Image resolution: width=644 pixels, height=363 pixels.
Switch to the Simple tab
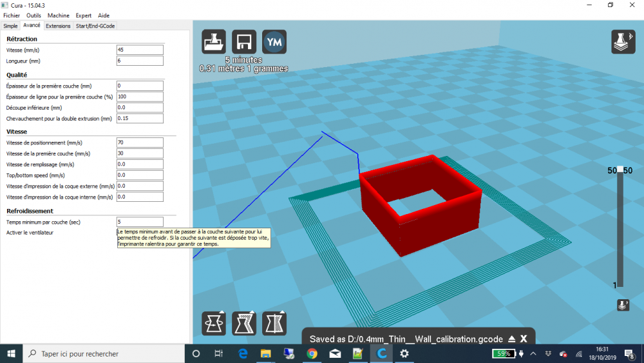(11, 26)
